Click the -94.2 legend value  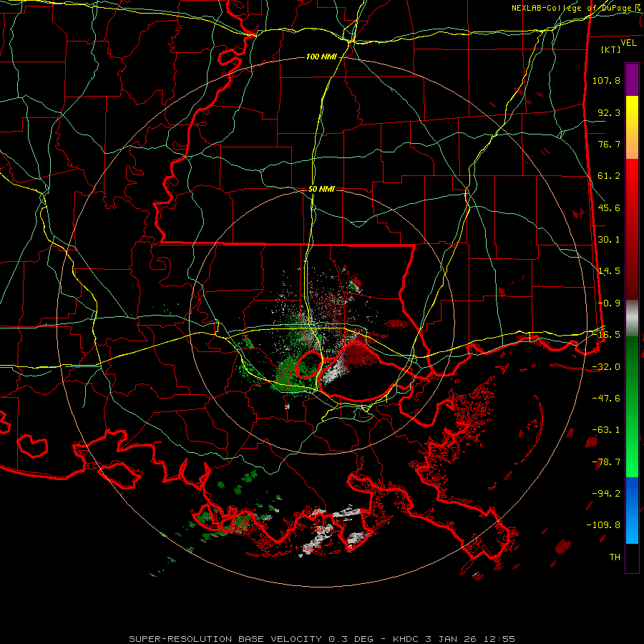(x=606, y=494)
